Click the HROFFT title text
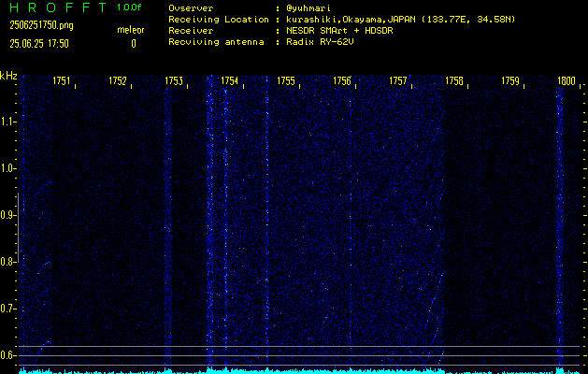Image resolution: width=588 pixels, height=374 pixels. (x=58, y=7)
